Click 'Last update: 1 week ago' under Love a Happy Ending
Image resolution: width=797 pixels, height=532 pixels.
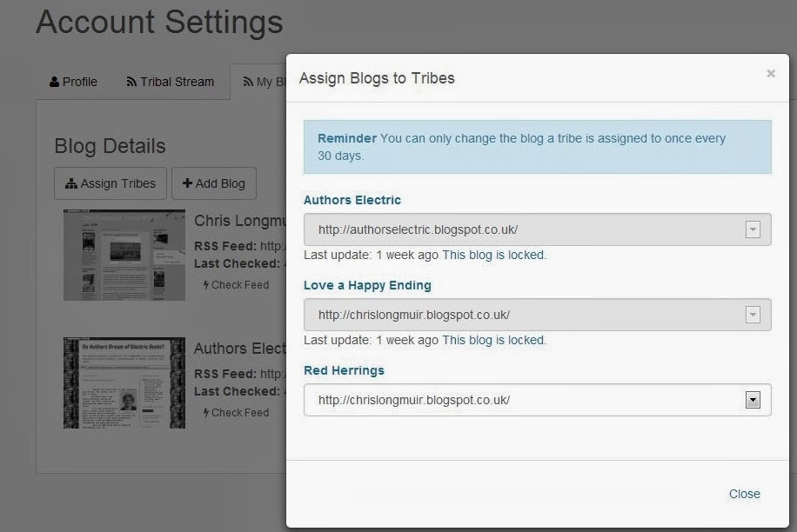(x=371, y=340)
